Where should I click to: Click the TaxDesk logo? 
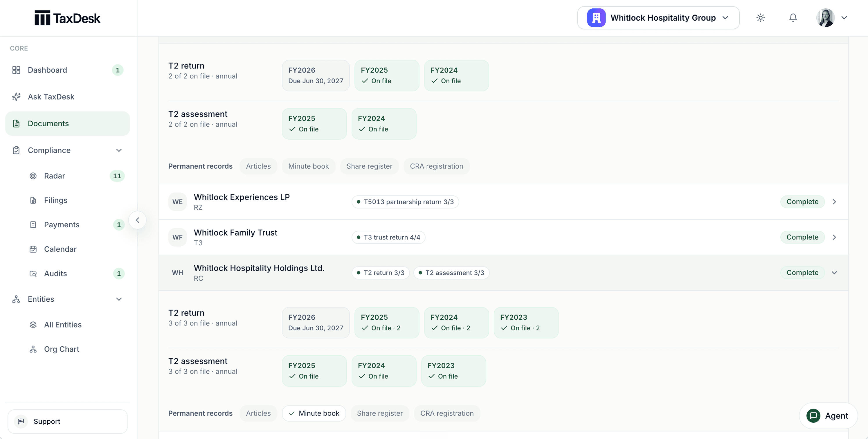pyautogui.click(x=67, y=18)
